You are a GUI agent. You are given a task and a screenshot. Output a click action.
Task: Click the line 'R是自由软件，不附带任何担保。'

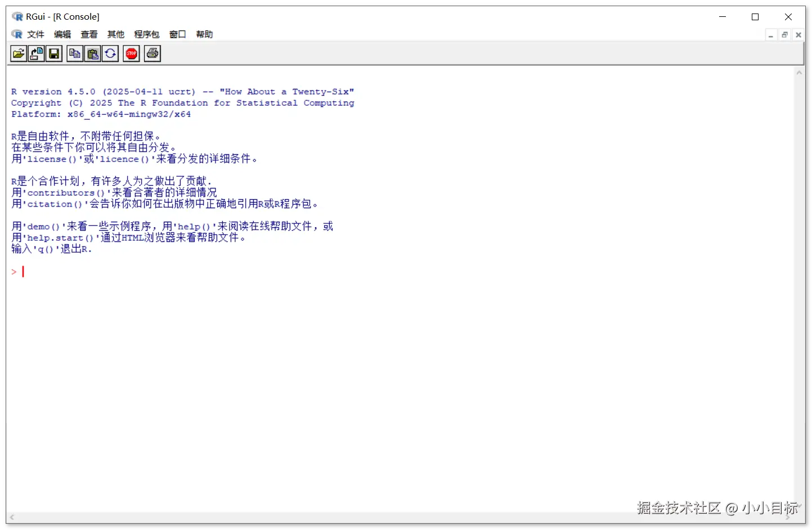pos(86,136)
